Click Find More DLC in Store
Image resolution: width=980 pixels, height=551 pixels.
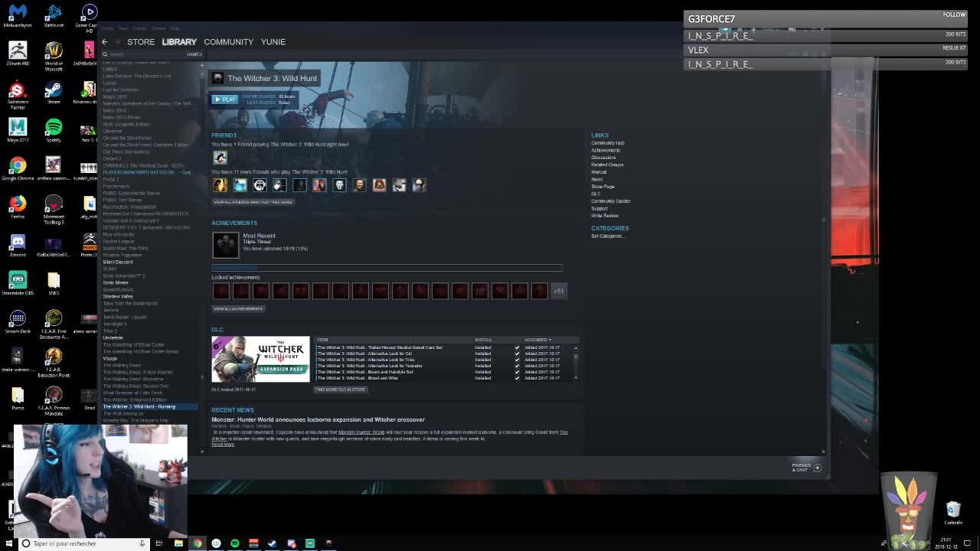341,390
